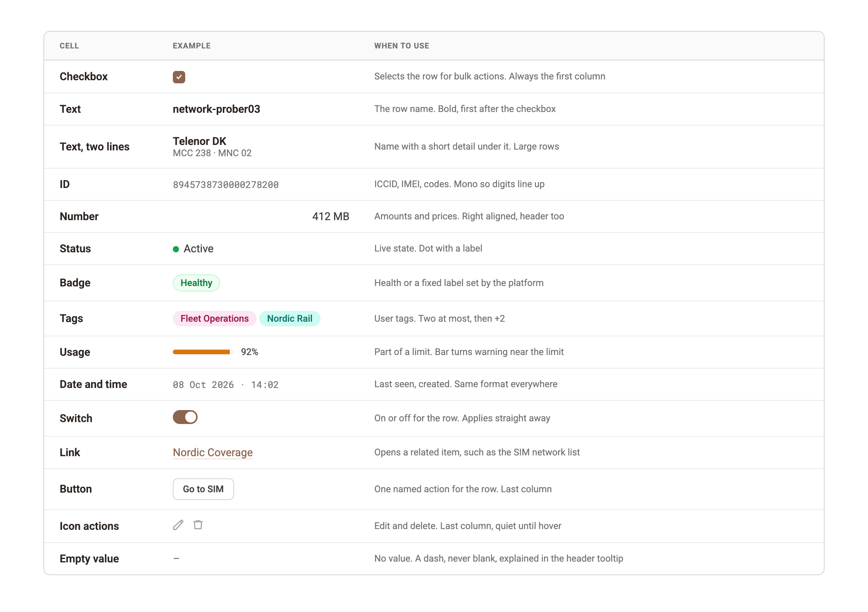This screenshot has height=612, width=868.
Task: Click the ID row label
Action: [65, 184]
